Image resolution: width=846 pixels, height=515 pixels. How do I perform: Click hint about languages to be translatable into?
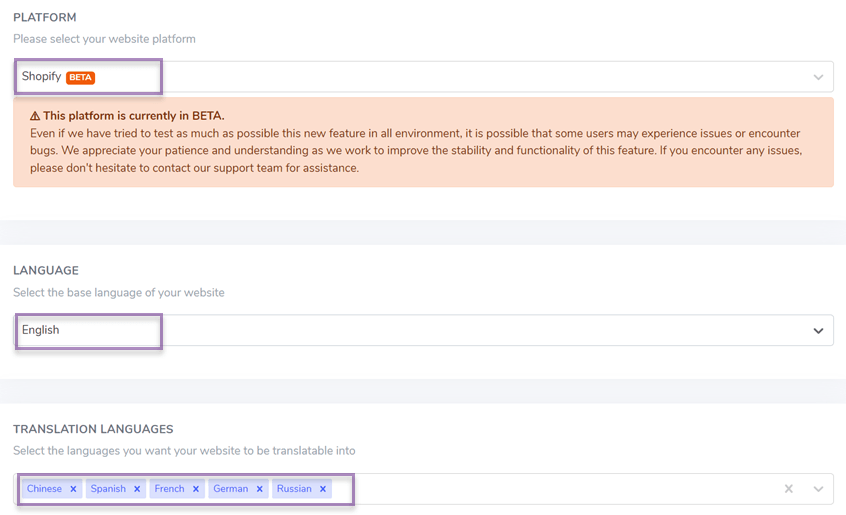[x=184, y=450]
